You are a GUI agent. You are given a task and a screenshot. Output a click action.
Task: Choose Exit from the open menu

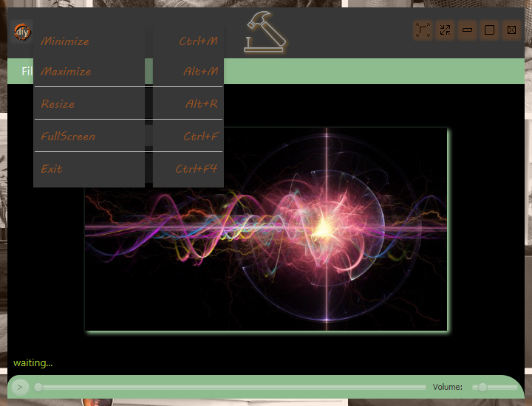point(129,169)
